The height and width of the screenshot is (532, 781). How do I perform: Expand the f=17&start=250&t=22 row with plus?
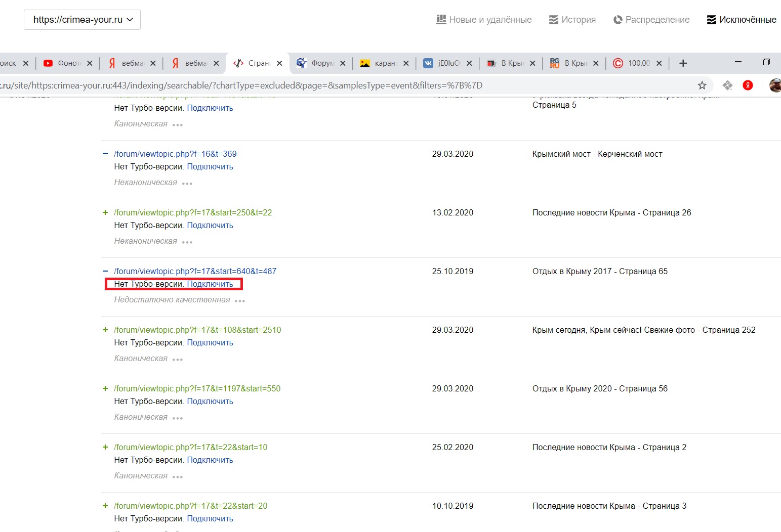pos(105,212)
